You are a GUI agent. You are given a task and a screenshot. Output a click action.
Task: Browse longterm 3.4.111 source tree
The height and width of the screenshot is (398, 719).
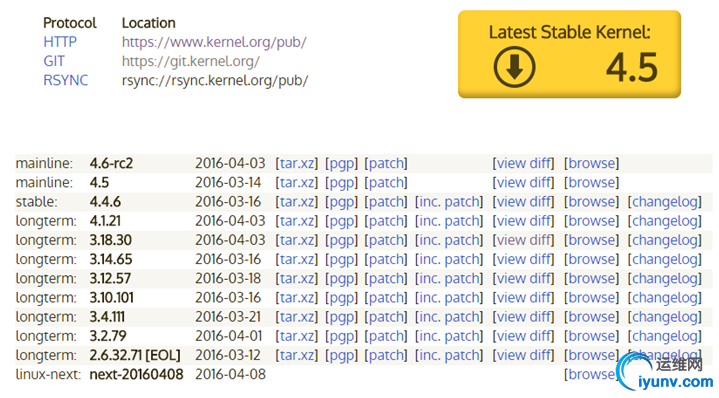tap(592, 317)
